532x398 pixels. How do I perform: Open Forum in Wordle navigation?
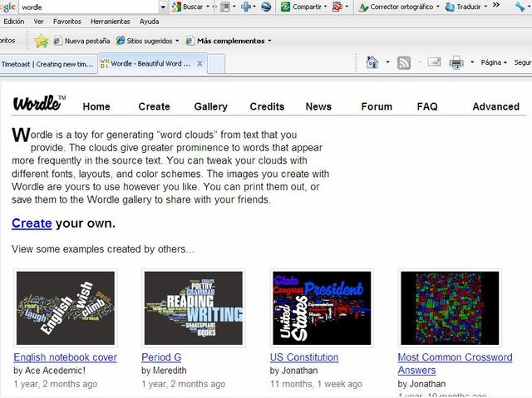377,106
